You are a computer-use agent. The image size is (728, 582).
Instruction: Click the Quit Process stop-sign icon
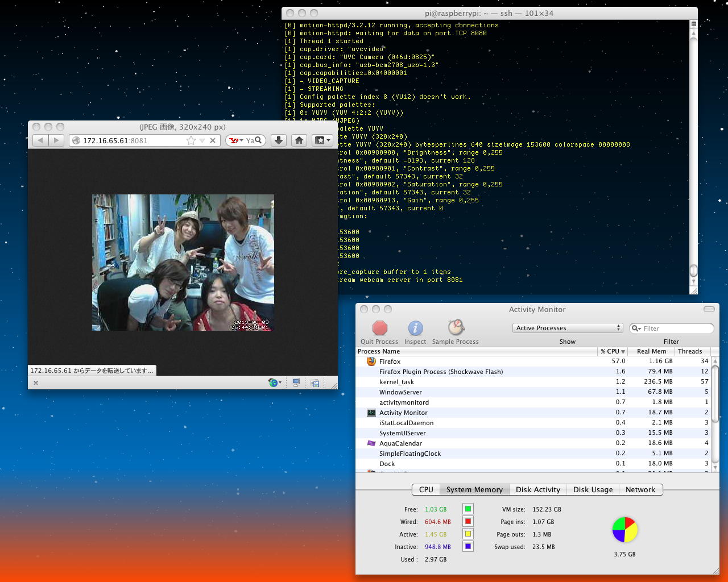[379, 329]
